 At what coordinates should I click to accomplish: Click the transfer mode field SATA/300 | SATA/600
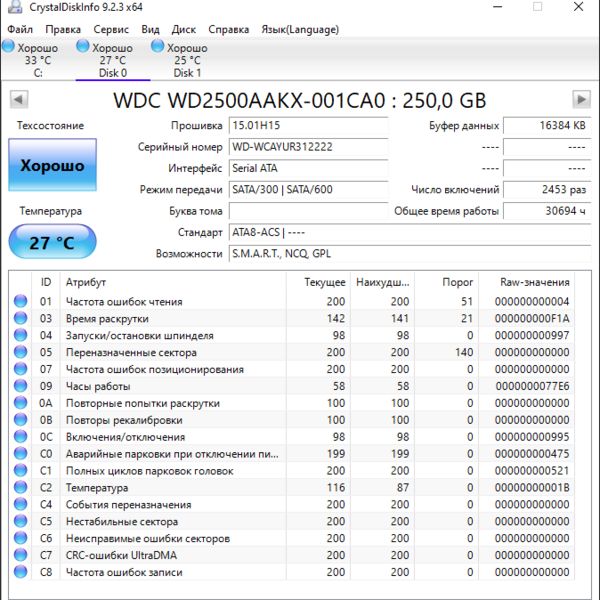tap(308, 190)
